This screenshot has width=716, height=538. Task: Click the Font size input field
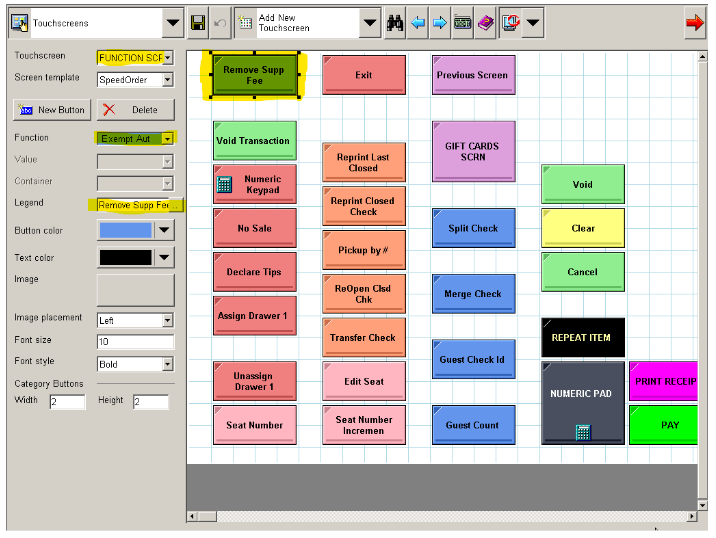pos(135,342)
